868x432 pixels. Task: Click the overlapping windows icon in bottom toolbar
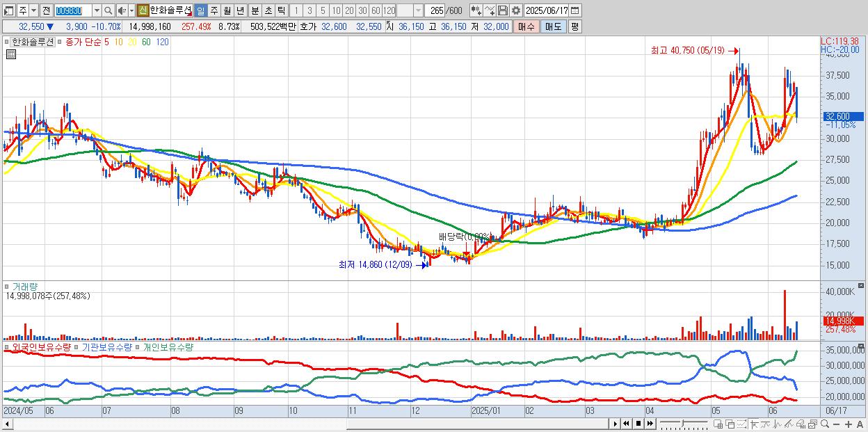click(x=730, y=424)
